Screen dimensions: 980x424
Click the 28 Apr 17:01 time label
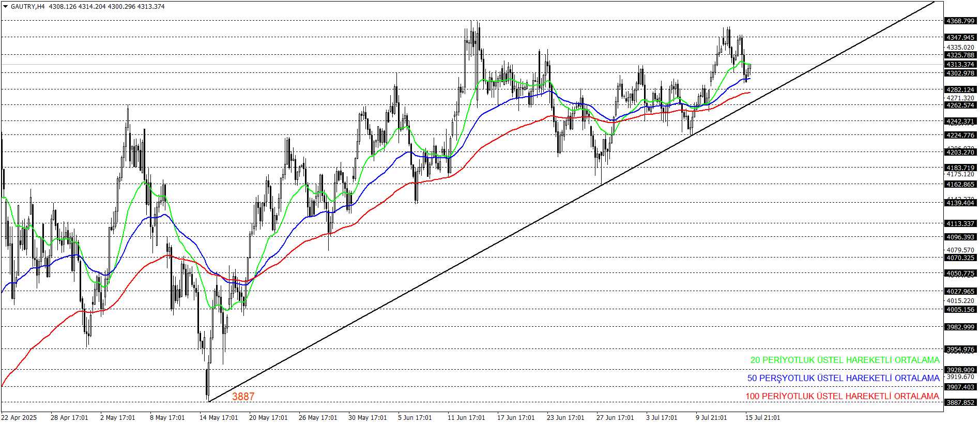coord(69,418)
